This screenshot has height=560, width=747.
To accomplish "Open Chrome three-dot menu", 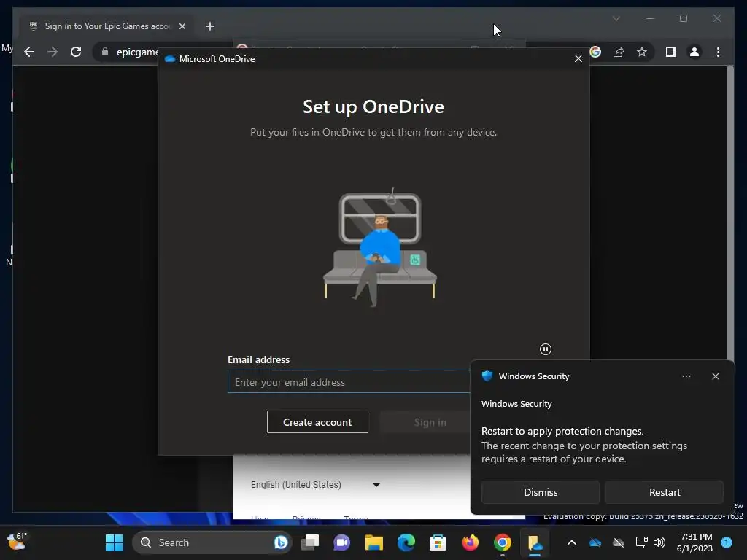I will [x=718, y=52].
